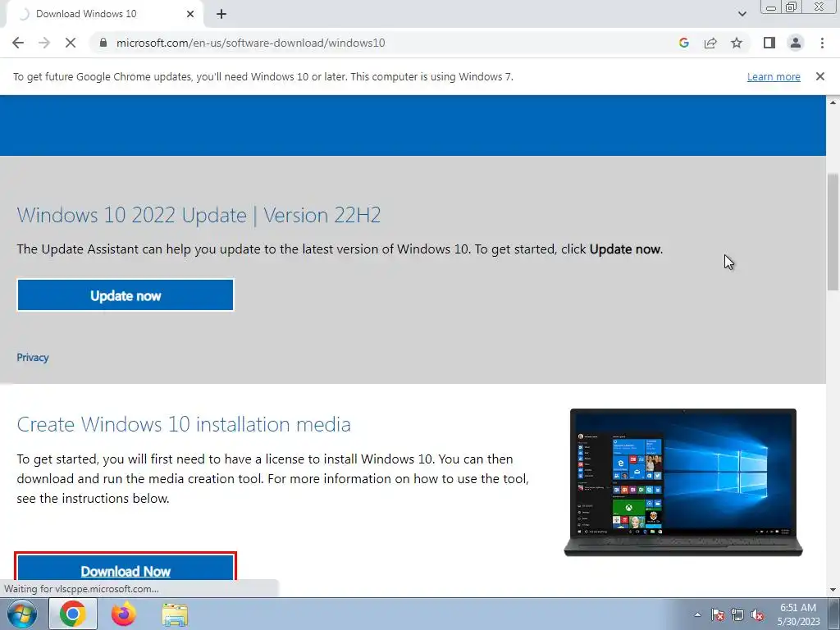Close the Download Windows 10 tab
840x630 pixels.
click(x=190, y=14)
